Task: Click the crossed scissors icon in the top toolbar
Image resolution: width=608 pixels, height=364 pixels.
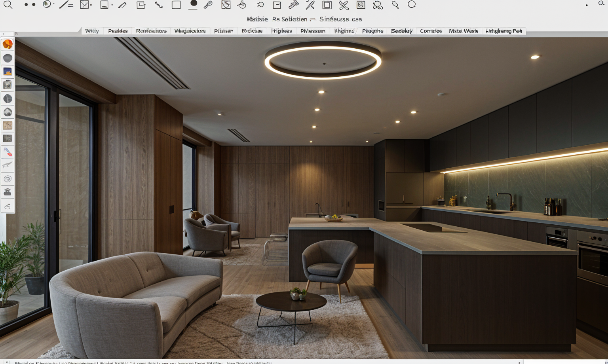Action: click(344, 5)
